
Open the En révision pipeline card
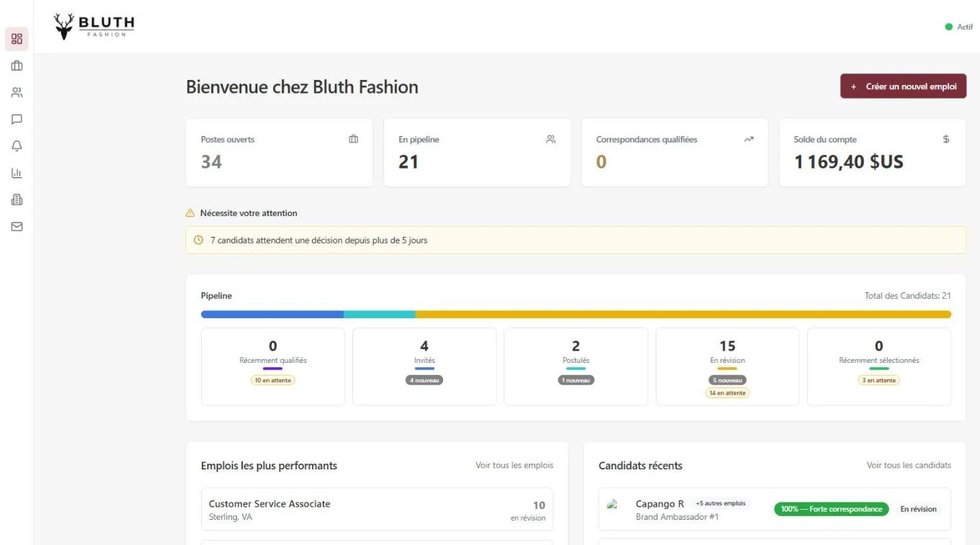click(728, 367)
